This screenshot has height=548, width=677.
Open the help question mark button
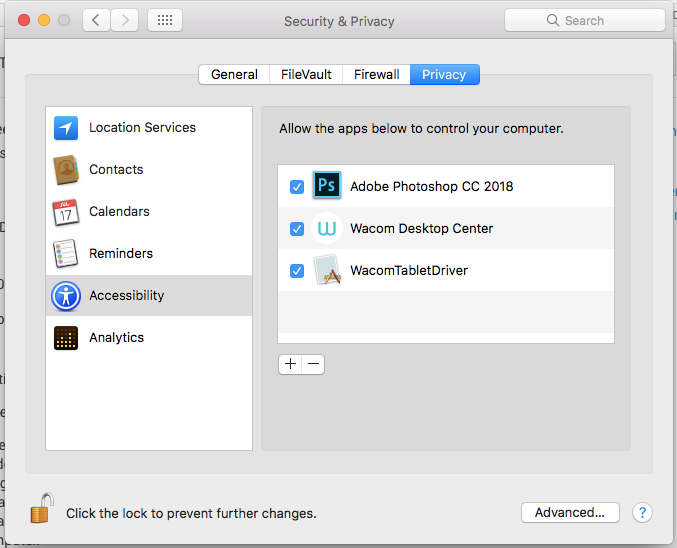(x=642, y=512)
